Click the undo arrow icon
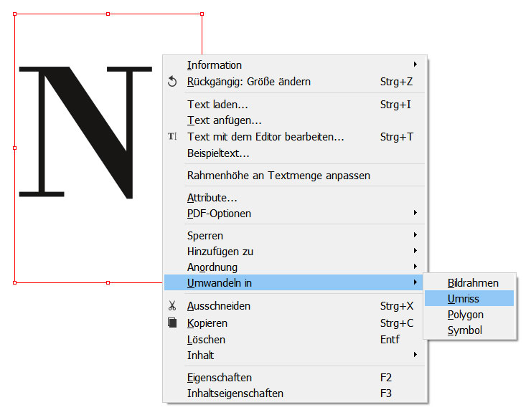 172,82
